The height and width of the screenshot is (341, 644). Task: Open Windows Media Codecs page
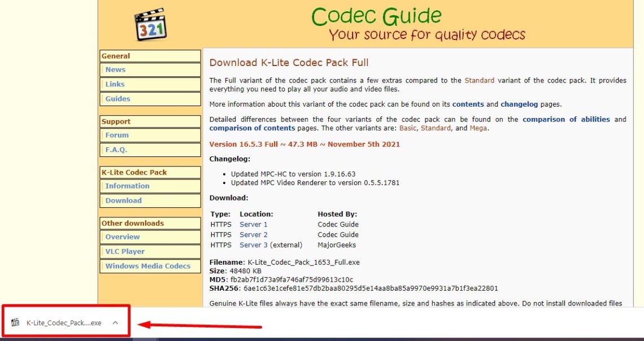[150, 266]
